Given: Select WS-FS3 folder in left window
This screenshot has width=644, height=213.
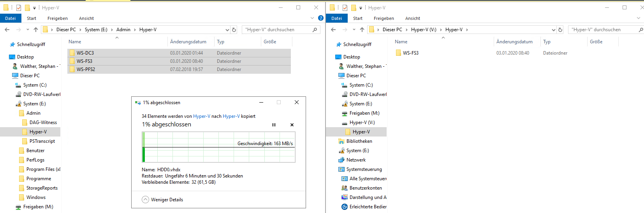Looking at the screenshot, I should point(179,61).
